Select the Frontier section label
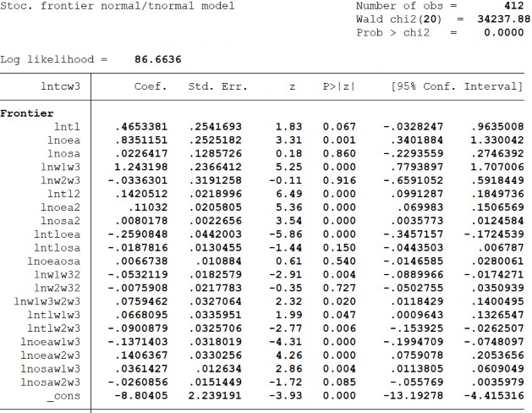This screenshot has height=413, width=532. click(x=30, y=113)
